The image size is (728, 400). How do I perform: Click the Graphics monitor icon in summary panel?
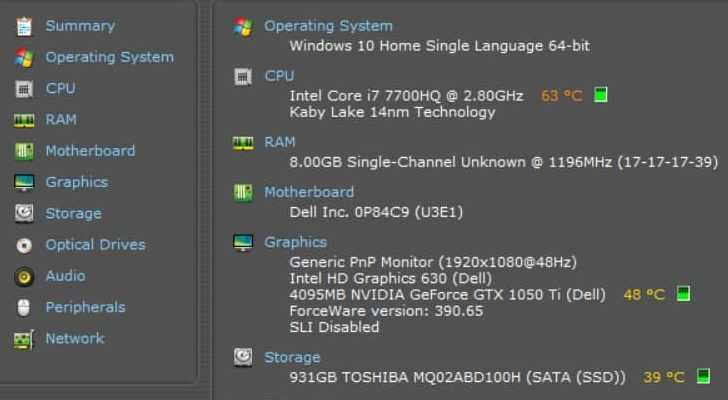pos(243,242)
